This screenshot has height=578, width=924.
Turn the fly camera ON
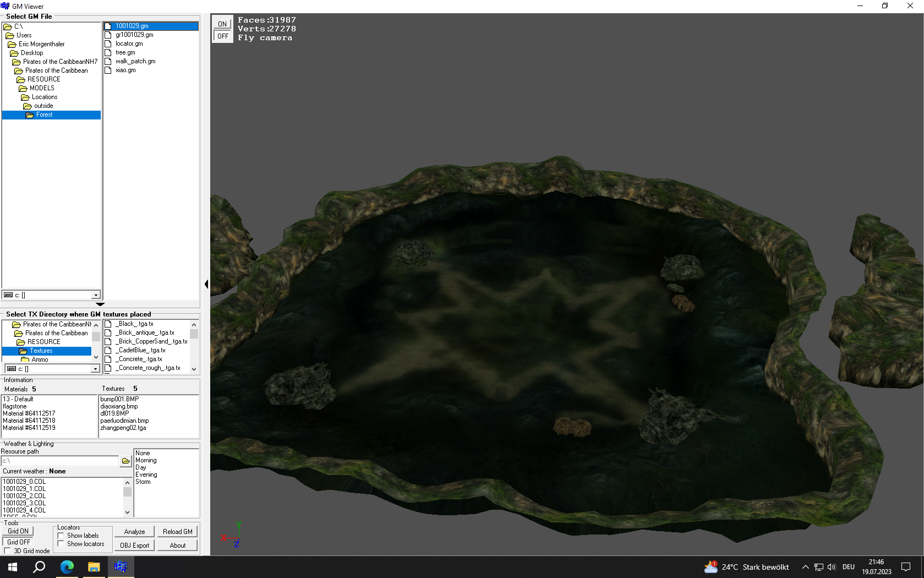coord(222,24)
